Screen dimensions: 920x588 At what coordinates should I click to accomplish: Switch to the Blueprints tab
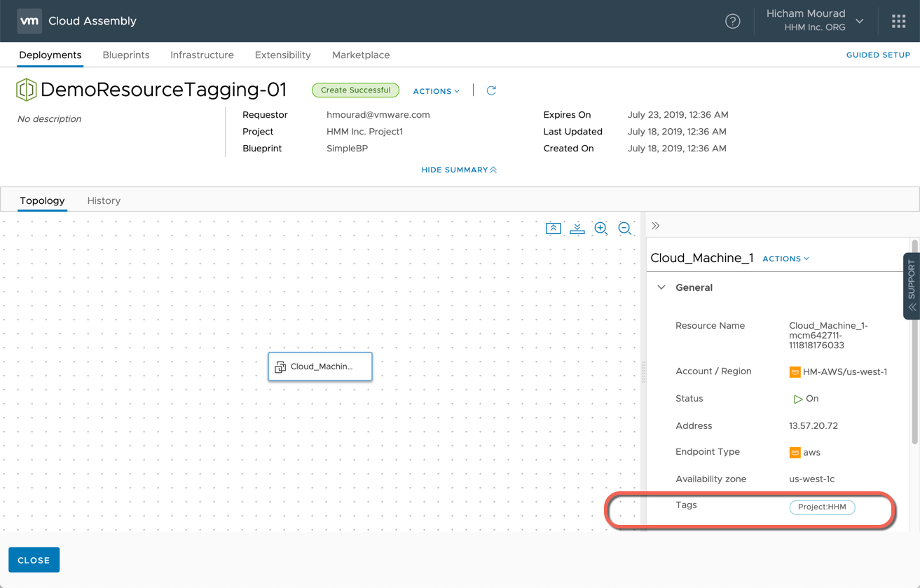coord(126,55)
